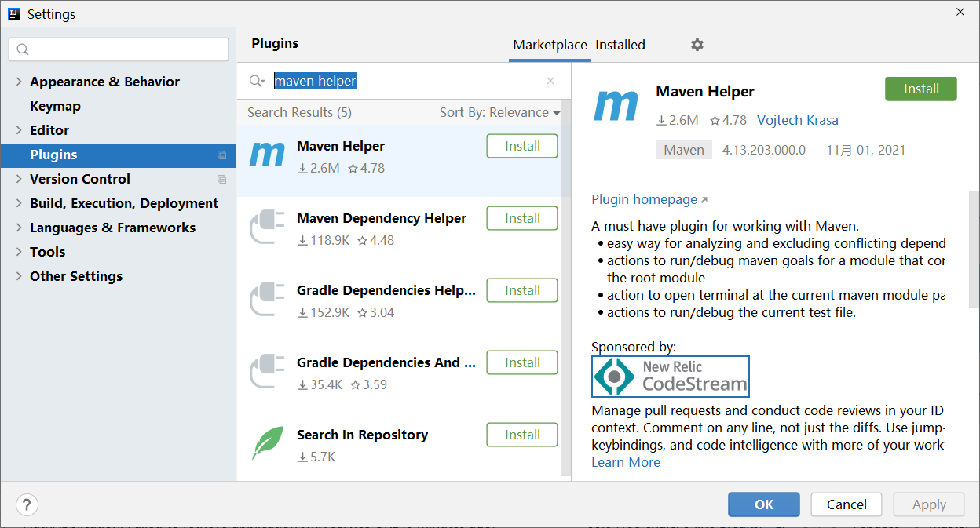Install Gradle Dependencies And plugin

522,362
